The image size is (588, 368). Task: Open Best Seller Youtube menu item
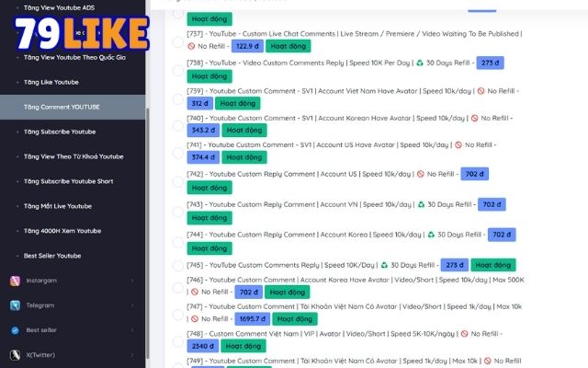click(52, 256)
